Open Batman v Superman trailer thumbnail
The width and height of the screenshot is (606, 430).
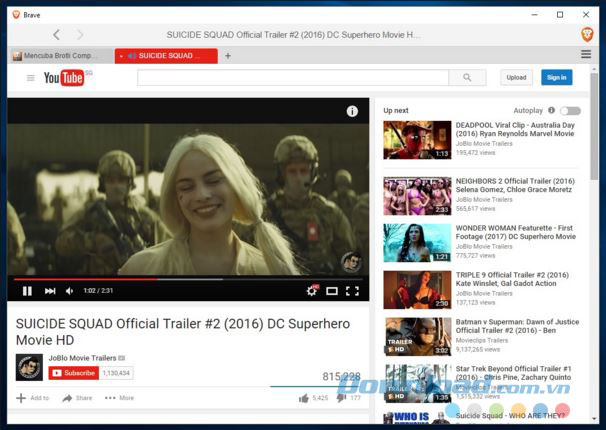tap(417, 337)
